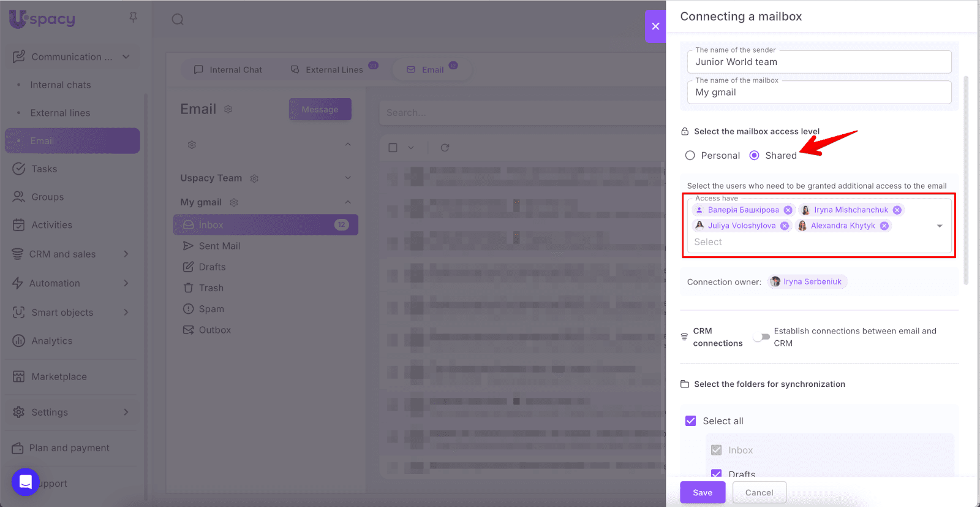980x507 pixels.
Task: Select the Shared access level
Action: click(755, 156)
